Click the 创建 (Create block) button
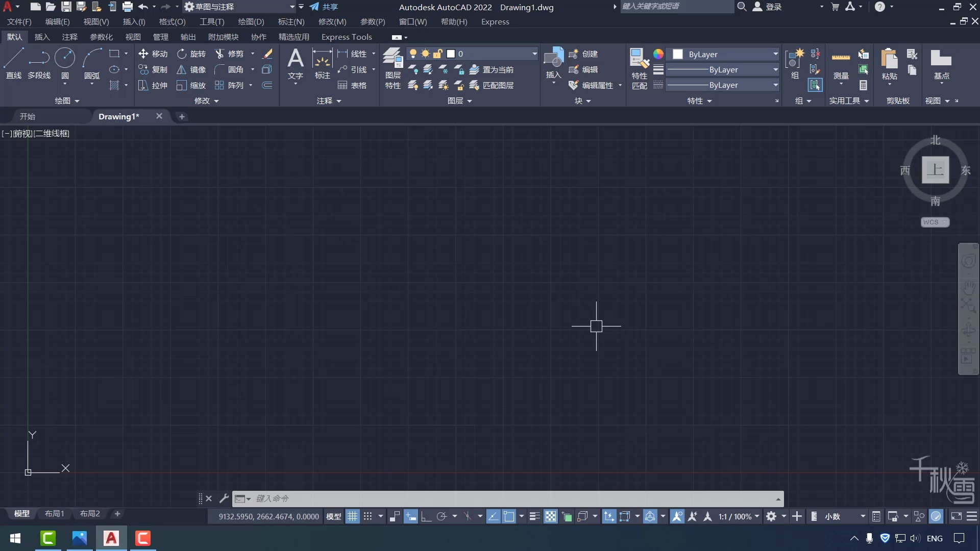980x551 pixels. pyautogui.click(x=583, y=54)
